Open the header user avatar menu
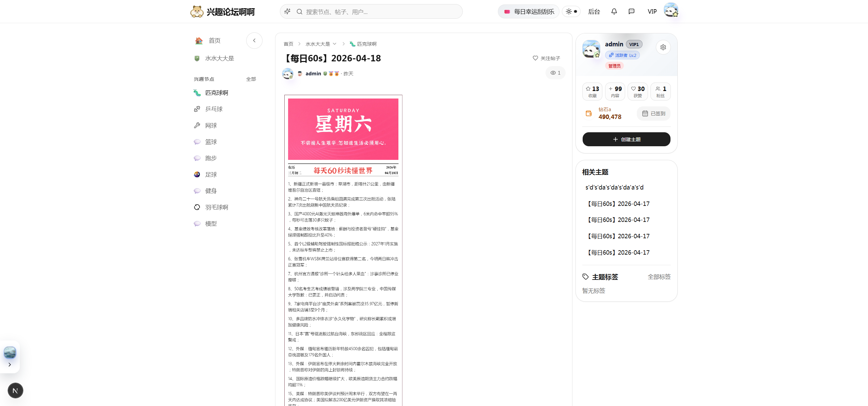The width and height of the screenshot is (868, 406). tap(671, 10)
